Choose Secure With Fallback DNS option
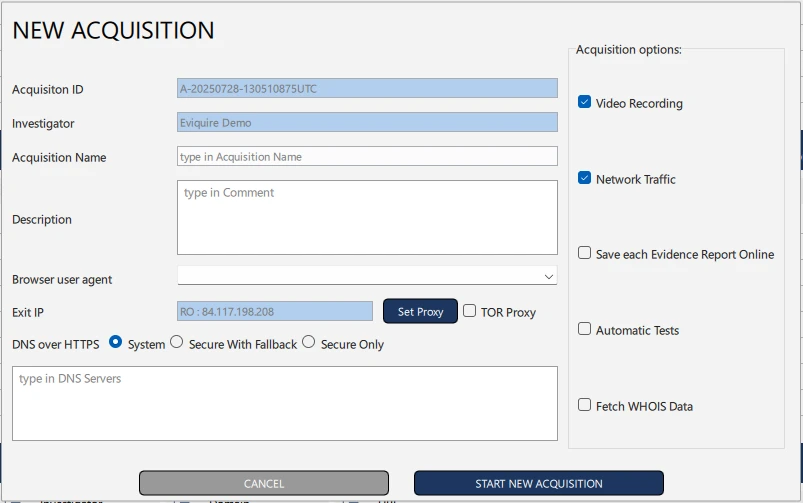This screenshot has height=503, width=803. click(x=177, y=342)
